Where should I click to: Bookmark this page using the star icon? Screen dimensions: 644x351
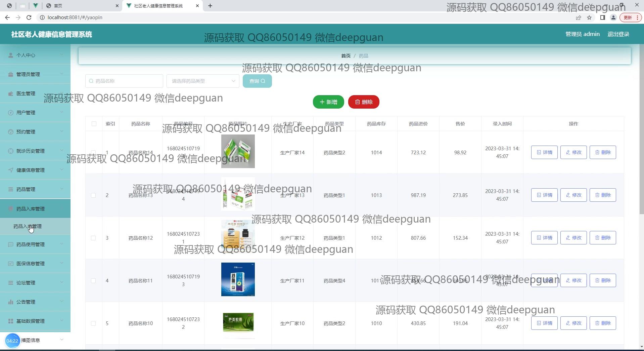pos(589,17)
